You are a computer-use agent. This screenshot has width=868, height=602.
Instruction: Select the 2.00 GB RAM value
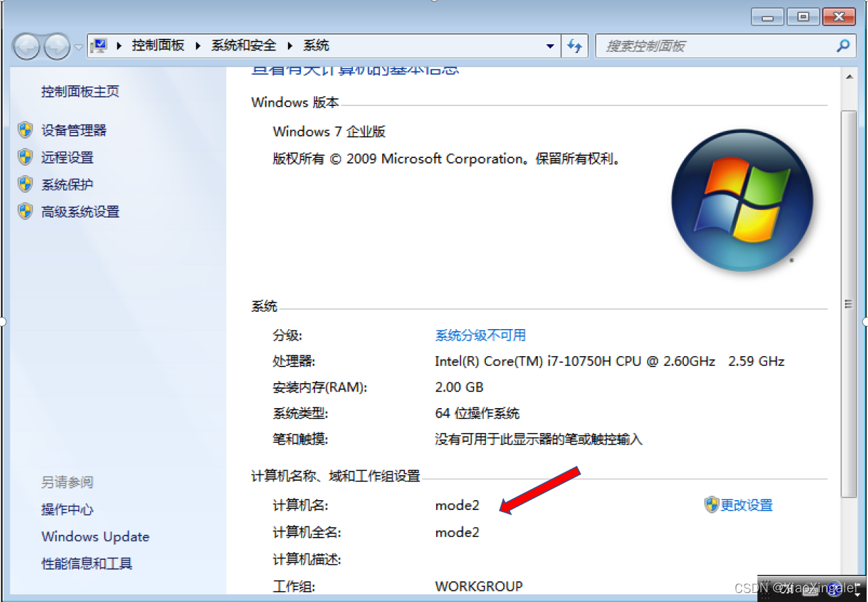pos(460,387)
